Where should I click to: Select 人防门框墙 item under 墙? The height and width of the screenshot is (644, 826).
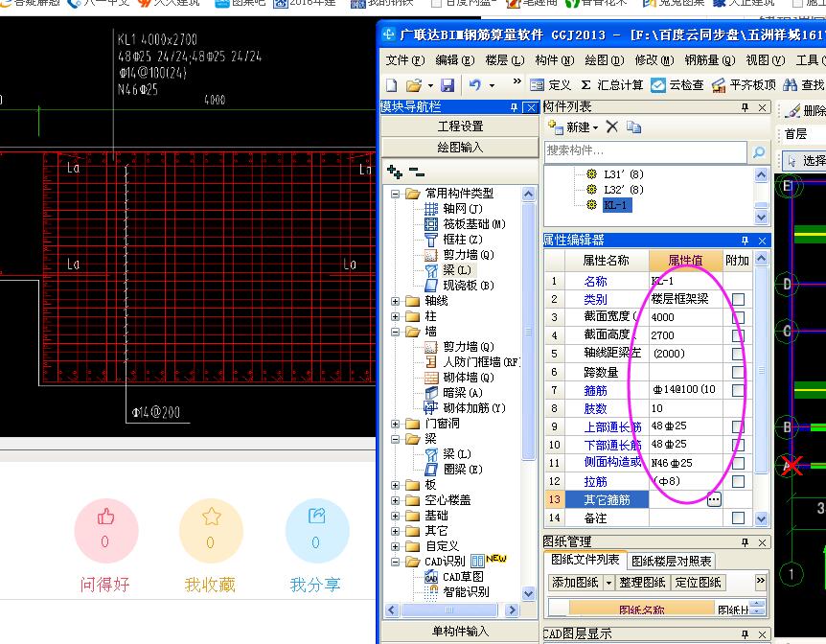tap(472, 361)
